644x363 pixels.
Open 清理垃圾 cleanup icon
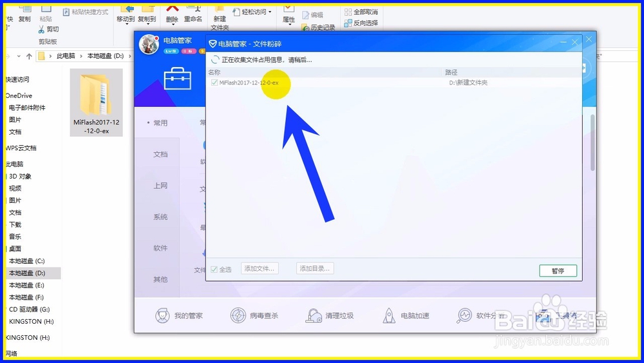pos(314,315)
